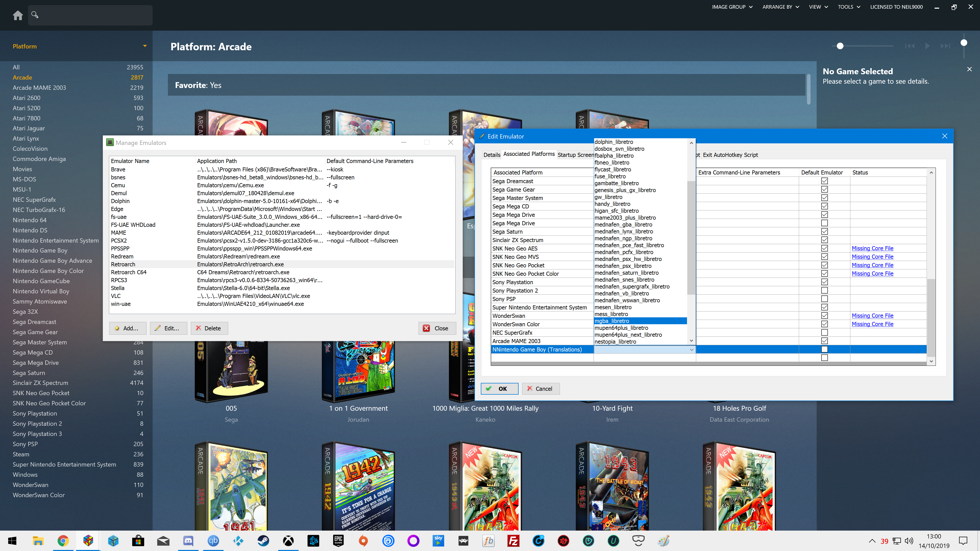Viewport: 980px width, 551px height.
Task: Open Discord from the taskbar
Action: (x=188, y=541)
